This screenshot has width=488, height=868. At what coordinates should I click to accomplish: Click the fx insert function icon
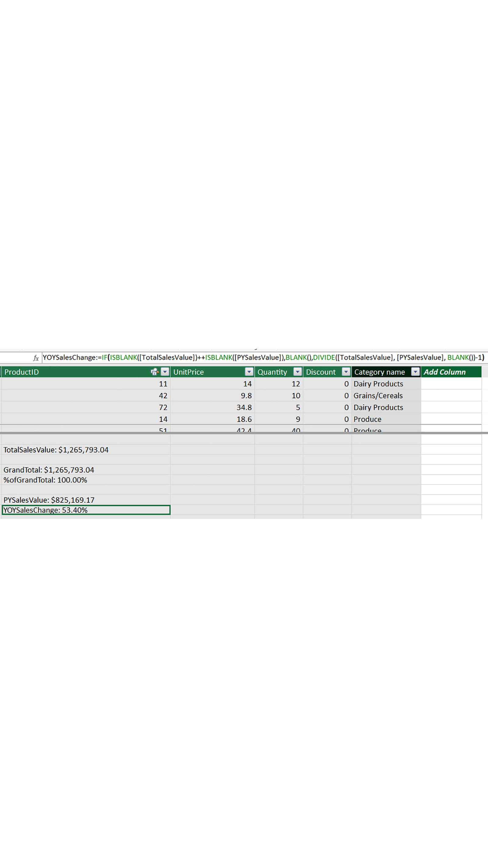pyautogui.click(x=36, y=358)
